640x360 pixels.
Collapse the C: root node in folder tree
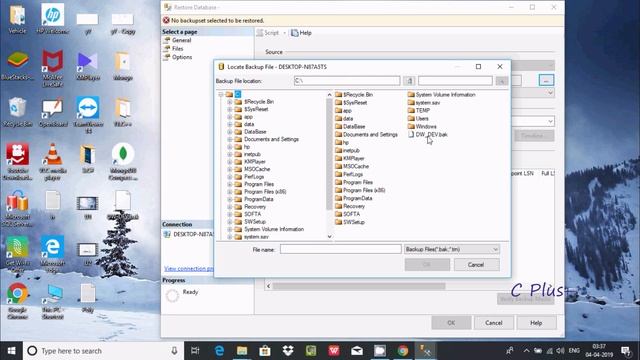221,94
